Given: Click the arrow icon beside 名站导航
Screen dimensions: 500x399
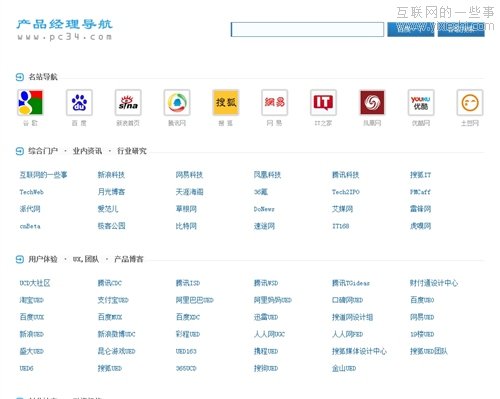Looking at the screenshot, I should coord(20,77).
